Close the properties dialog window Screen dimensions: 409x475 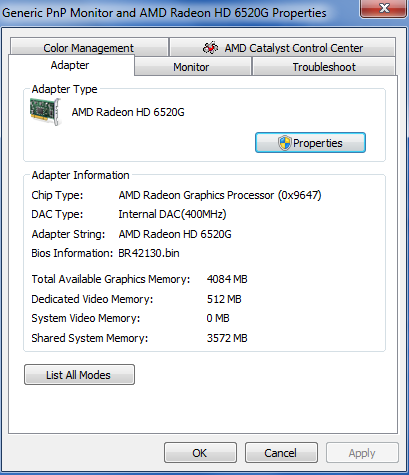pyautogui.click(x=384, y=8)
